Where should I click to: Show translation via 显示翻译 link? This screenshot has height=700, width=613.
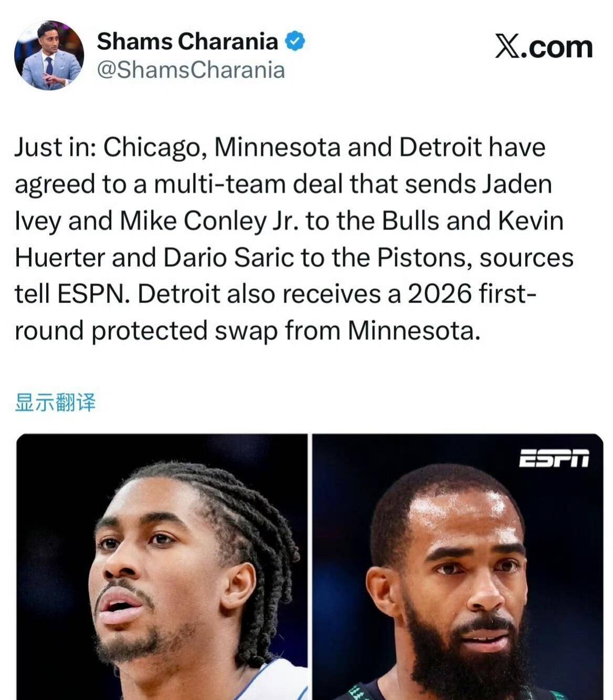coord(55,402)
